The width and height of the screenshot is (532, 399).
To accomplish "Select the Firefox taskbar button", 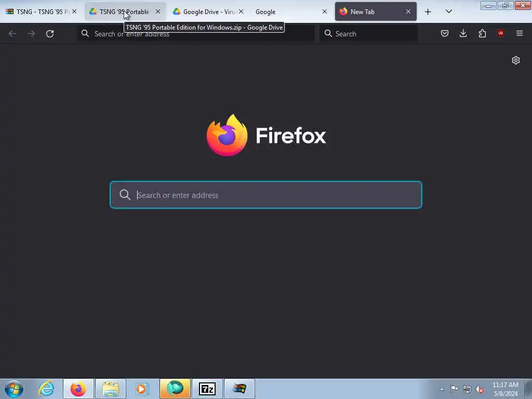I will click(78, 389).
